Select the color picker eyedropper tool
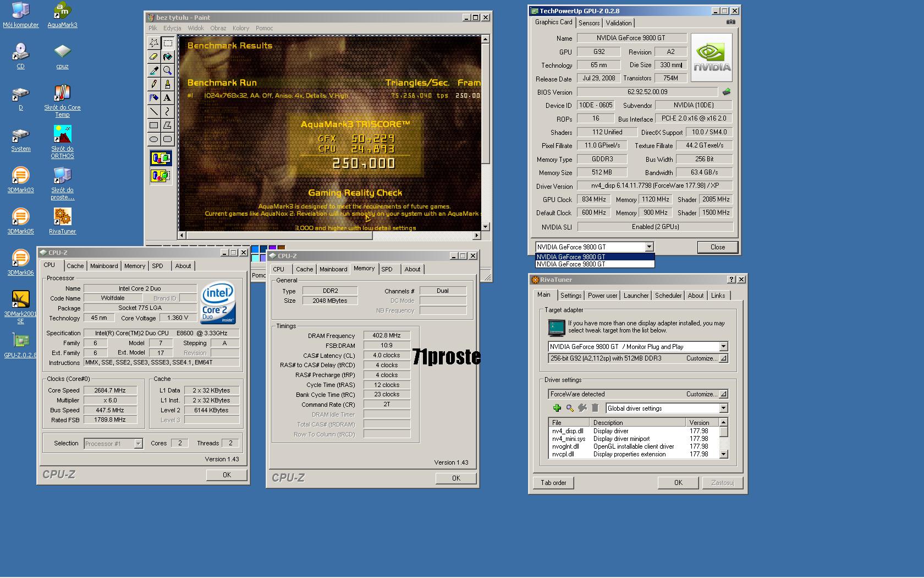Image resolution: width=924 pixels, height=578 pixels. click(x=154, y=70)
